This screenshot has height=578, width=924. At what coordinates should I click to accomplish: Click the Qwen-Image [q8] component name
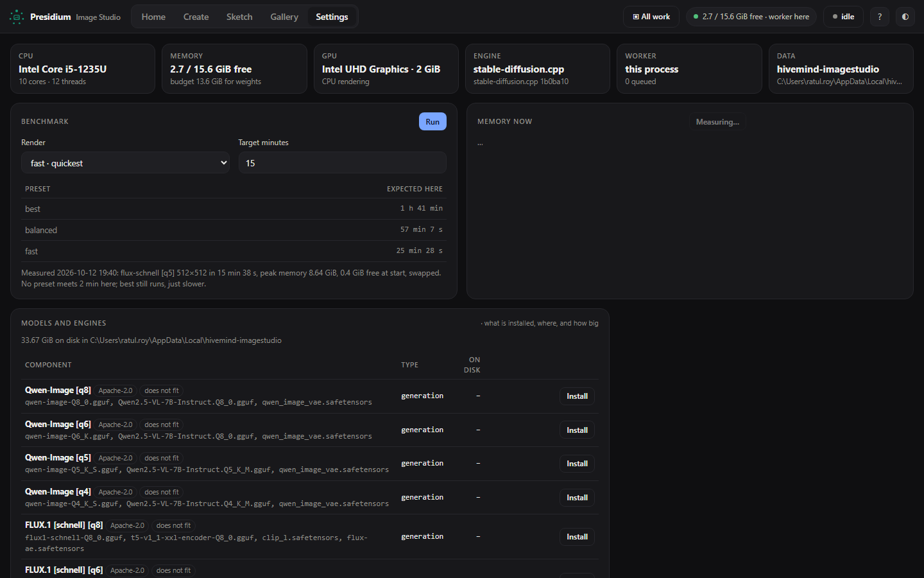[x=58, y=390]
